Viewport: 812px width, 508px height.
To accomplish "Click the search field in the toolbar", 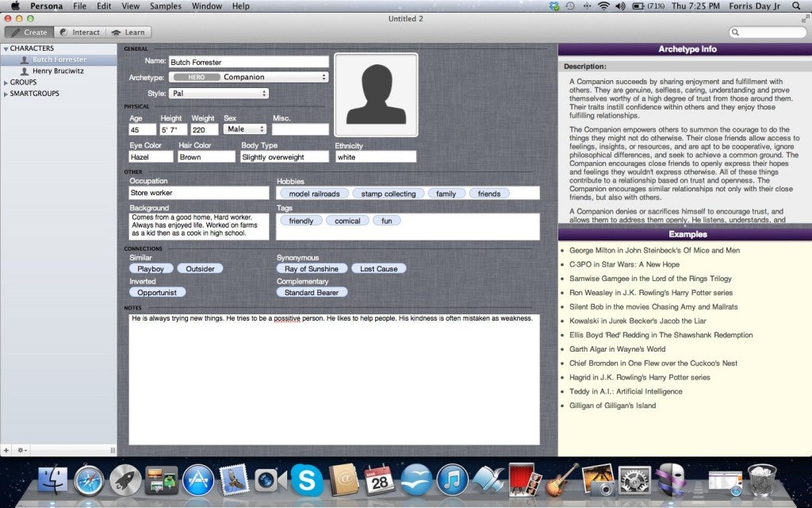I will (x=768, y=32).
